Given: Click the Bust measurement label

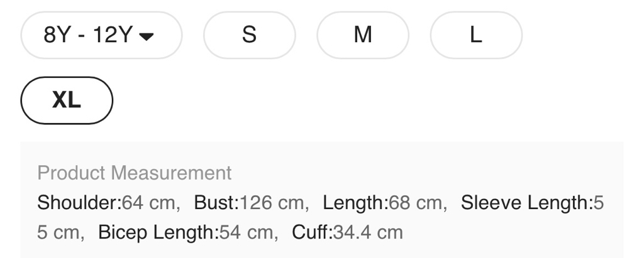Looking at the screenshot, I should 216,203.
